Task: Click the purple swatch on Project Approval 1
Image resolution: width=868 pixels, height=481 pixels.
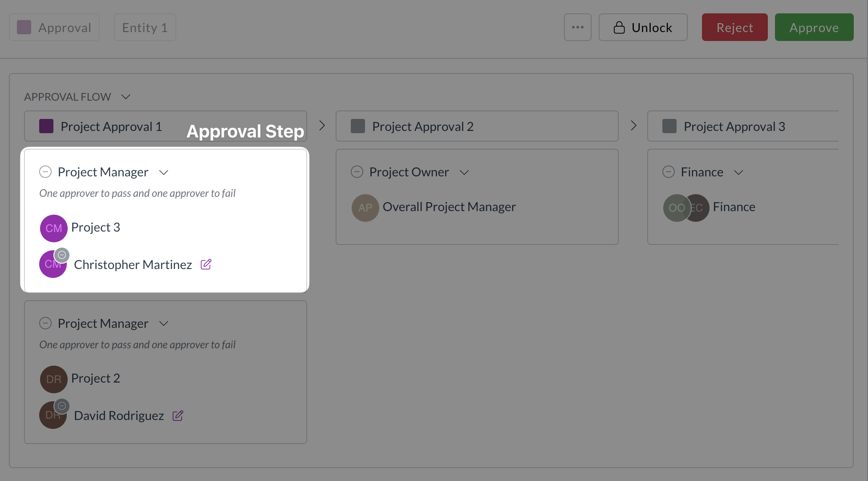Action: pos(46,126)
